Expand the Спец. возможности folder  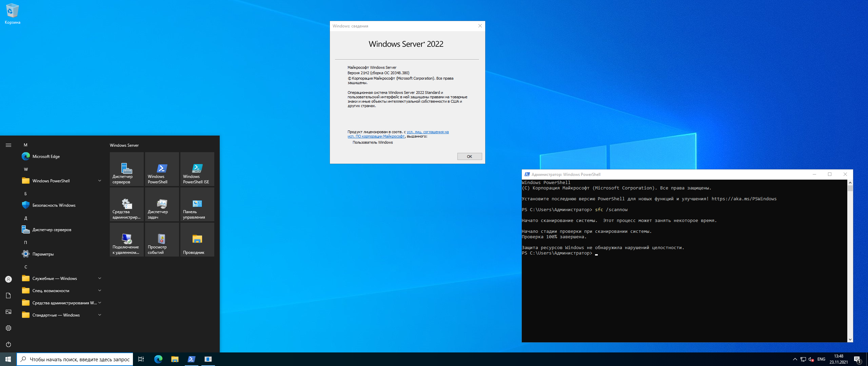(62, 291)
